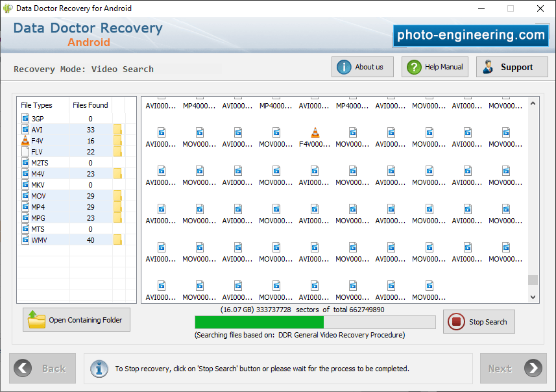Click the file list scrollbar thumb

pos(533,280)
